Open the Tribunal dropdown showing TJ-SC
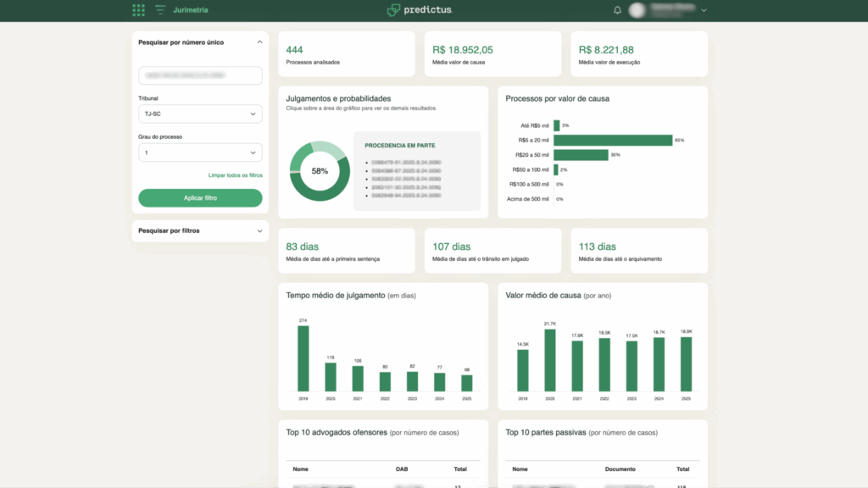868x488 pixels. coord(200,114)
